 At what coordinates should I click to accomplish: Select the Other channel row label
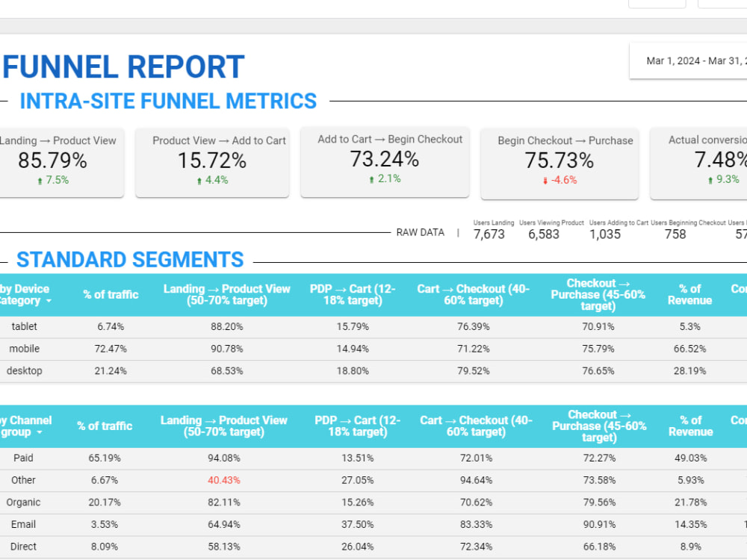tap(23, 480)
